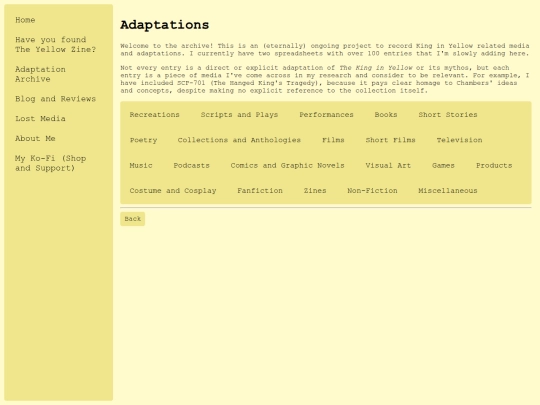The height and width of the screenshot is (405, 540).
Task: Select the Visual Art category
Action: click(388, 166)
